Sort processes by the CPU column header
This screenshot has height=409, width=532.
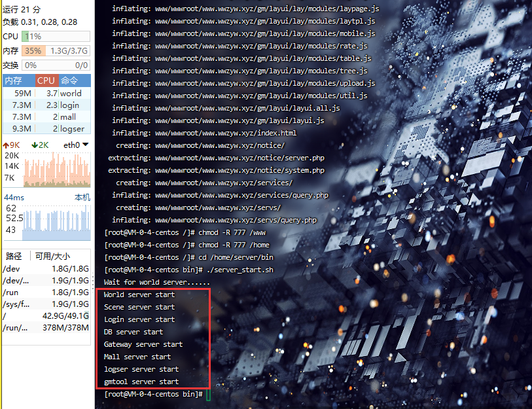(46, 80)
